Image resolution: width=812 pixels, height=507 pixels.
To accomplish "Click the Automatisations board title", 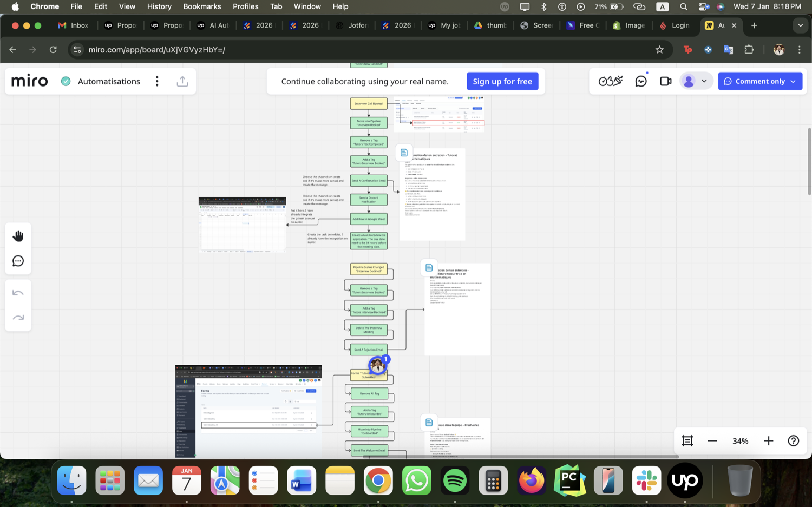I will pyautogui.click(x=109, y=81).
